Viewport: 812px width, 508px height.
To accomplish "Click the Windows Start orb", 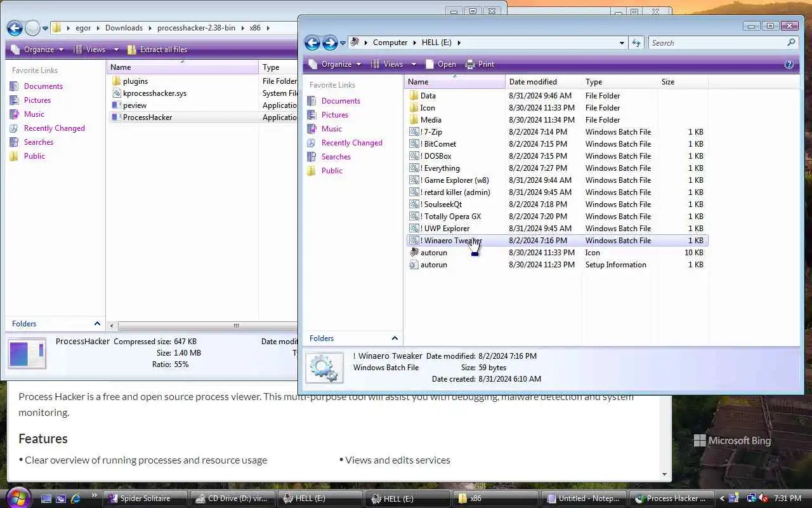I will click(x=18, y=498).
